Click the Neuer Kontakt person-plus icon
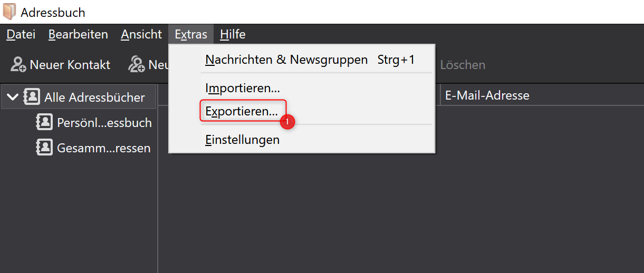 coord(18,65)
